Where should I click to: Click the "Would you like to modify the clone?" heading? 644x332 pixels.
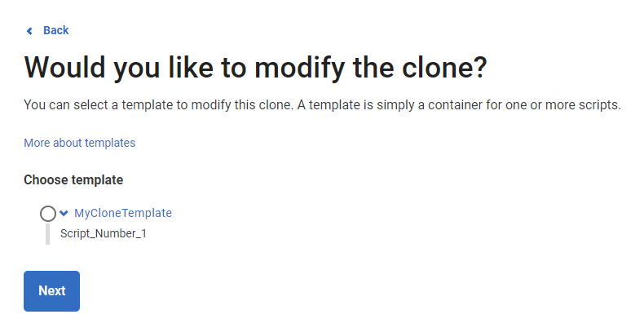tap(255, 67)
